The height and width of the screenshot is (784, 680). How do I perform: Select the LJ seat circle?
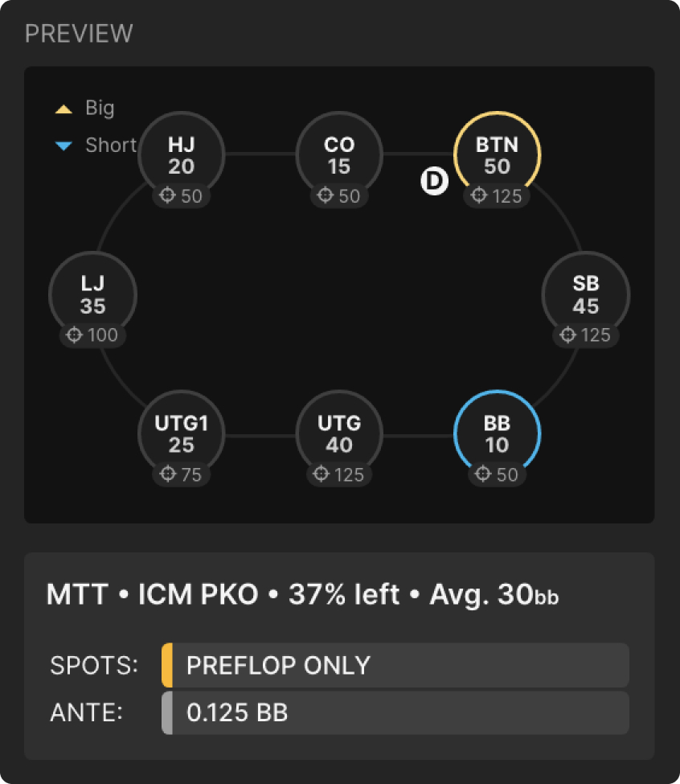point(92,294)
